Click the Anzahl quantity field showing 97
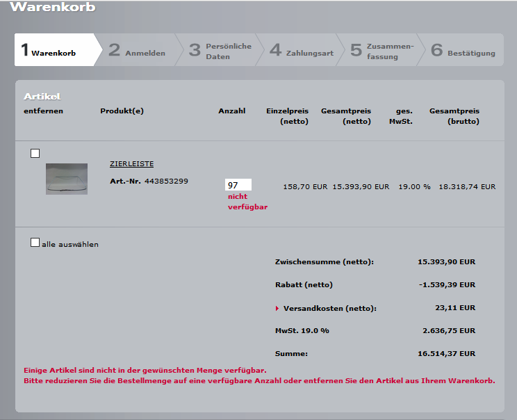This screenshot has width=517, height=420. 238,185
